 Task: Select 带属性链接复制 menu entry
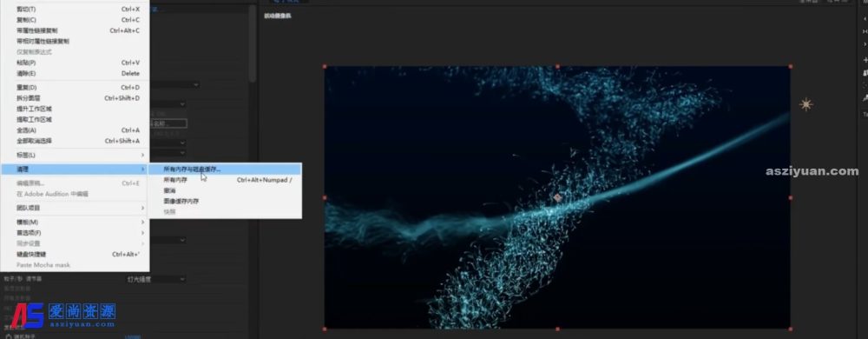click(75, 30)
